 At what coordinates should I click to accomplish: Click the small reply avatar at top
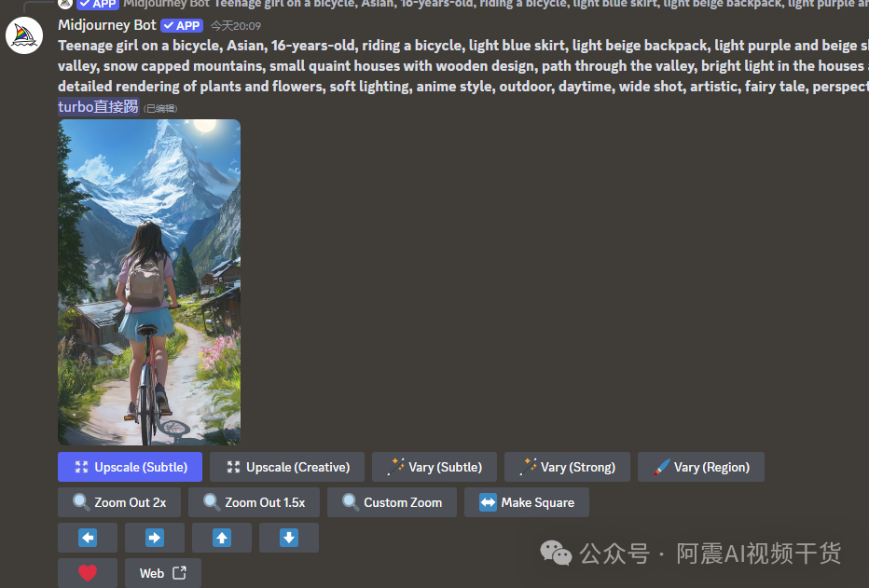(x=65, y=4)
